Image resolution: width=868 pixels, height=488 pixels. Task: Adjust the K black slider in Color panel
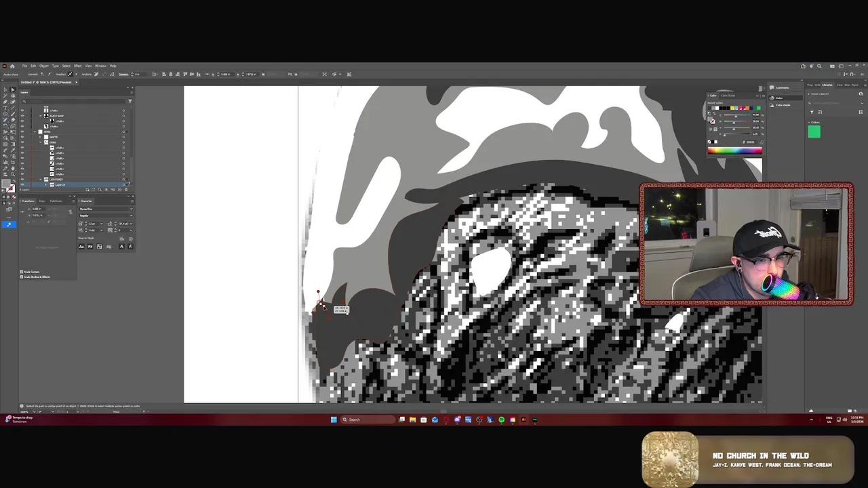(736, 134)
